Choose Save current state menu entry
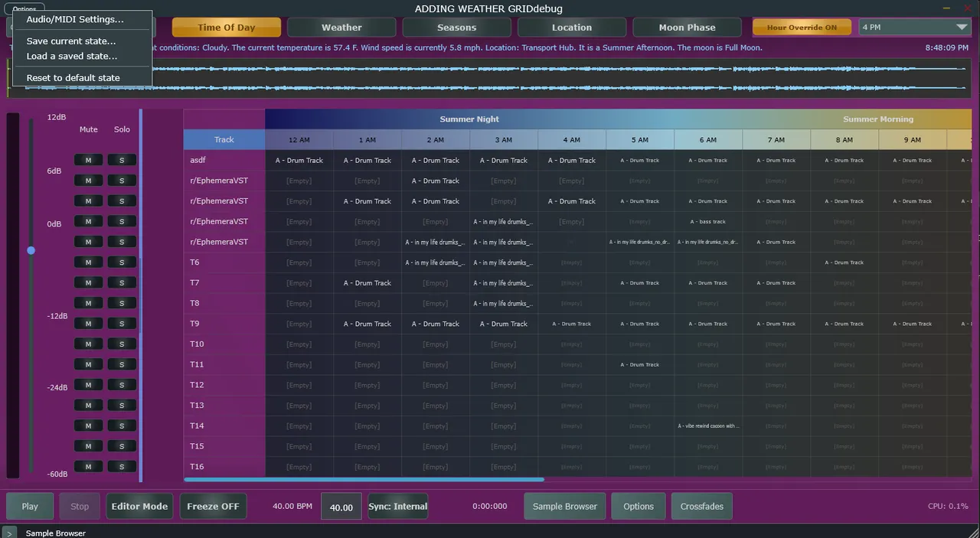The height and width of the screenshot is (538, 980). click(x=71, y=41)
